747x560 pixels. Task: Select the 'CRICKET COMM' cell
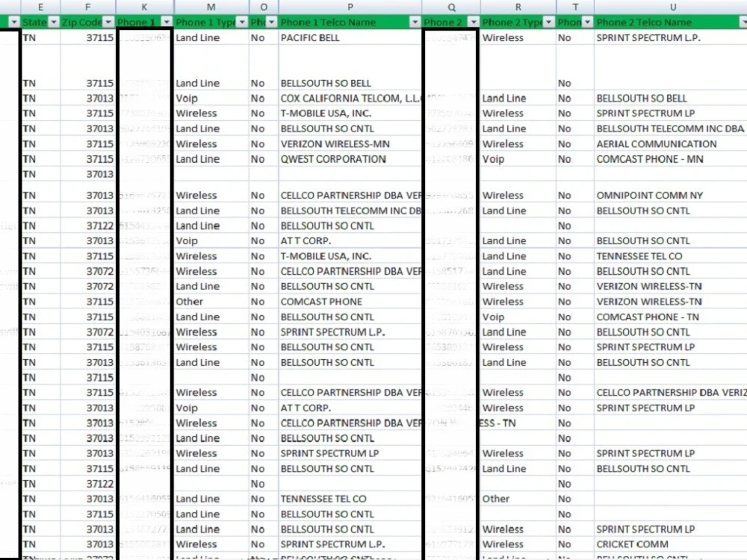(671, 544)
